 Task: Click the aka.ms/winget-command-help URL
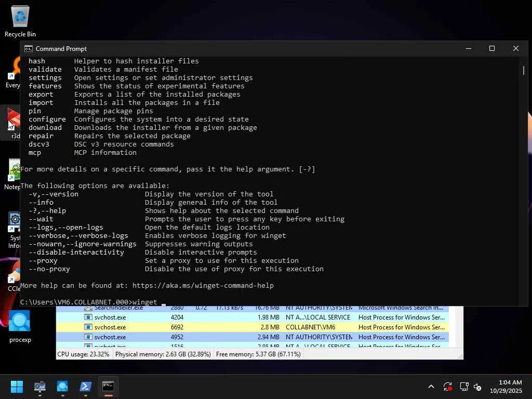click(x=203, y=286)
